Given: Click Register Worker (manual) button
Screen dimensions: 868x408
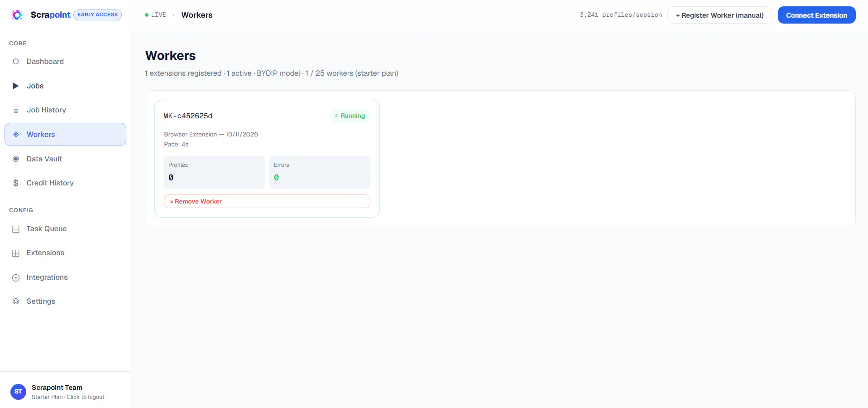Looking at the screenshot, I should (719, 15).
